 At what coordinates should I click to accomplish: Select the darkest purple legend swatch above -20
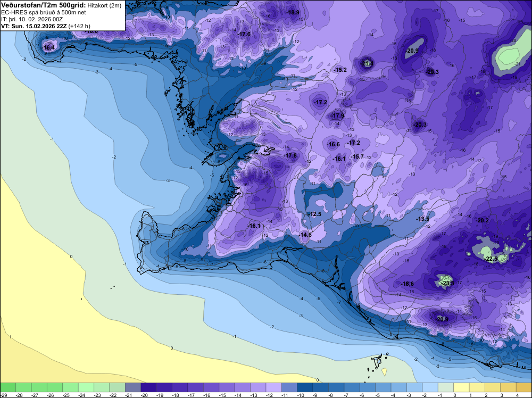coord(148,387)
